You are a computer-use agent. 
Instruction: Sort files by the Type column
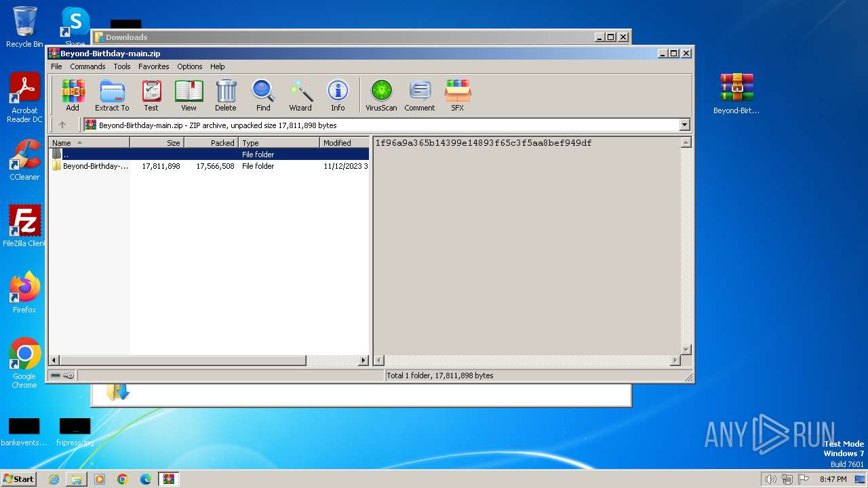279,142
